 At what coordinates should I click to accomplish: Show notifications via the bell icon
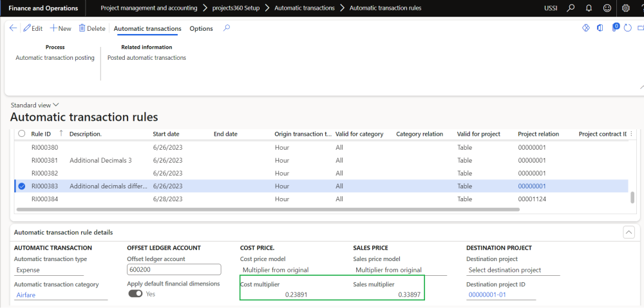tap(589, 8)
